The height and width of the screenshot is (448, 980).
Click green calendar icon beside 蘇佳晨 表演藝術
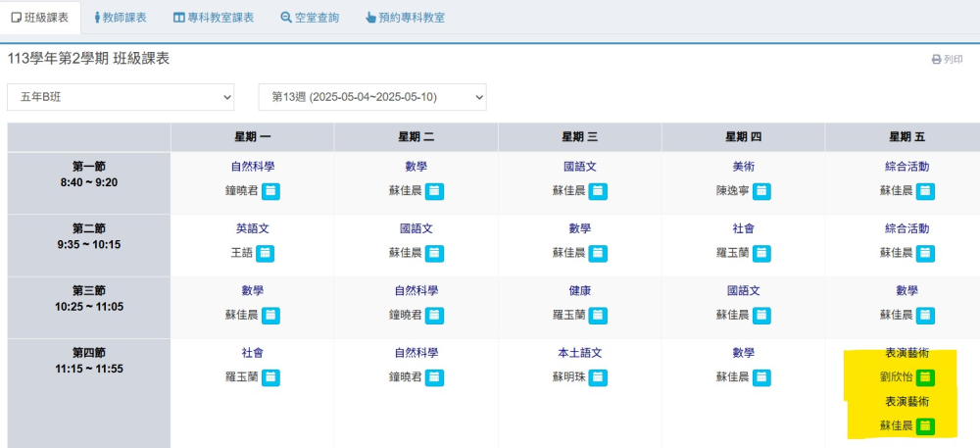tap(926, 426)
